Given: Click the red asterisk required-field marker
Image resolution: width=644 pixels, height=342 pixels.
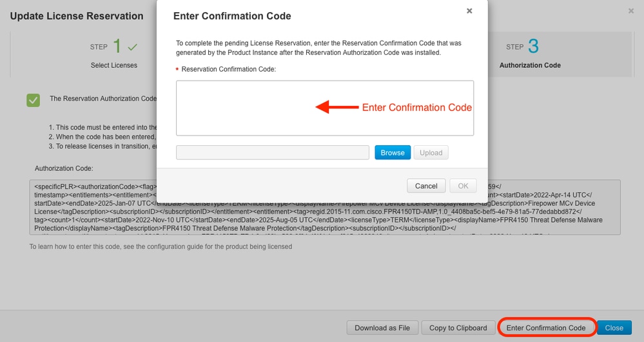Looking at the screenshot, I should coord(177,70).
